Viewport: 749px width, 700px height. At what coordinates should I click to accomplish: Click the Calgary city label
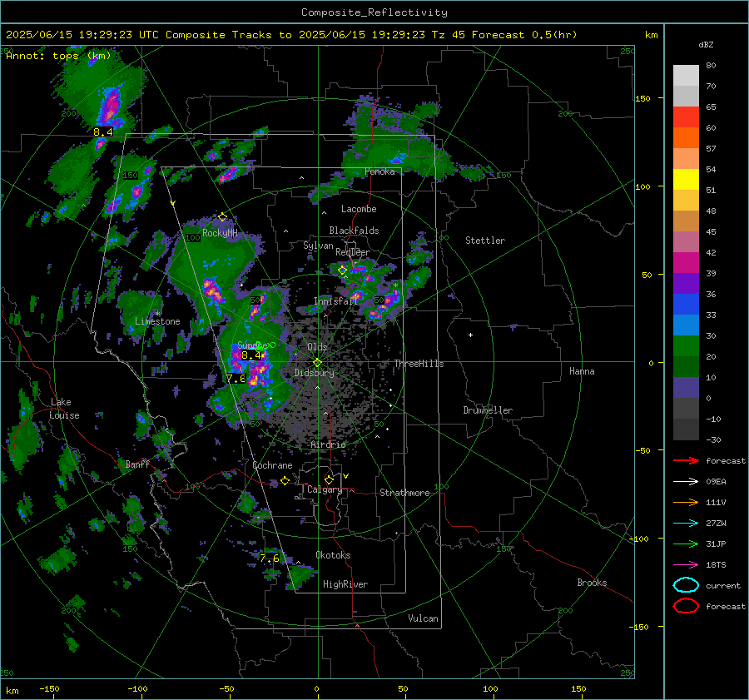[x=325, y=489]
